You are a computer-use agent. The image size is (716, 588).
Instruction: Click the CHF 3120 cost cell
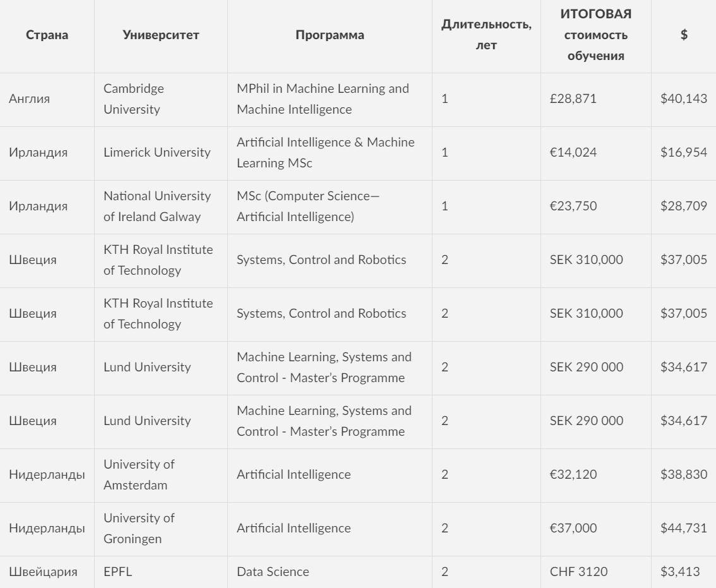[578, 572]
